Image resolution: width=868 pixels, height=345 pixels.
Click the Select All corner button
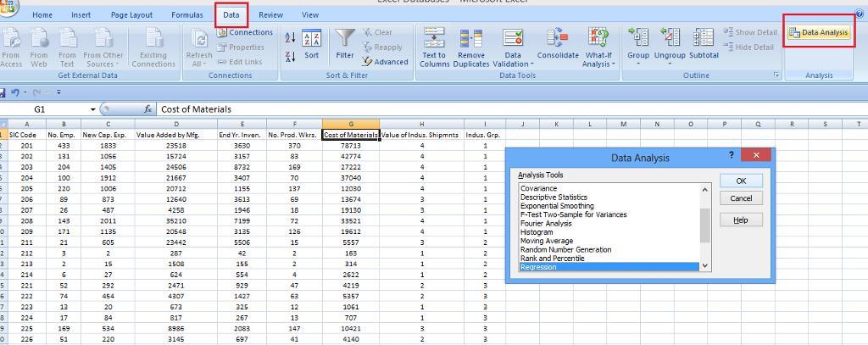click(x=3, y=124)
